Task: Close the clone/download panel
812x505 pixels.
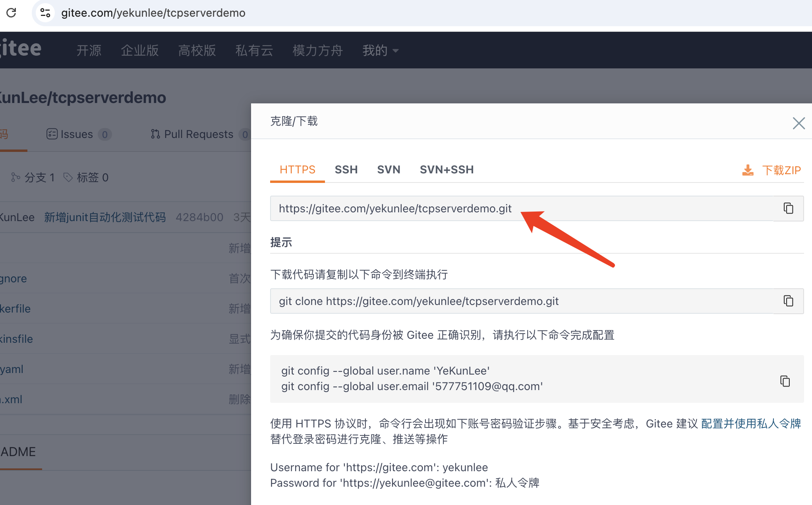Action: pos(798,123)
